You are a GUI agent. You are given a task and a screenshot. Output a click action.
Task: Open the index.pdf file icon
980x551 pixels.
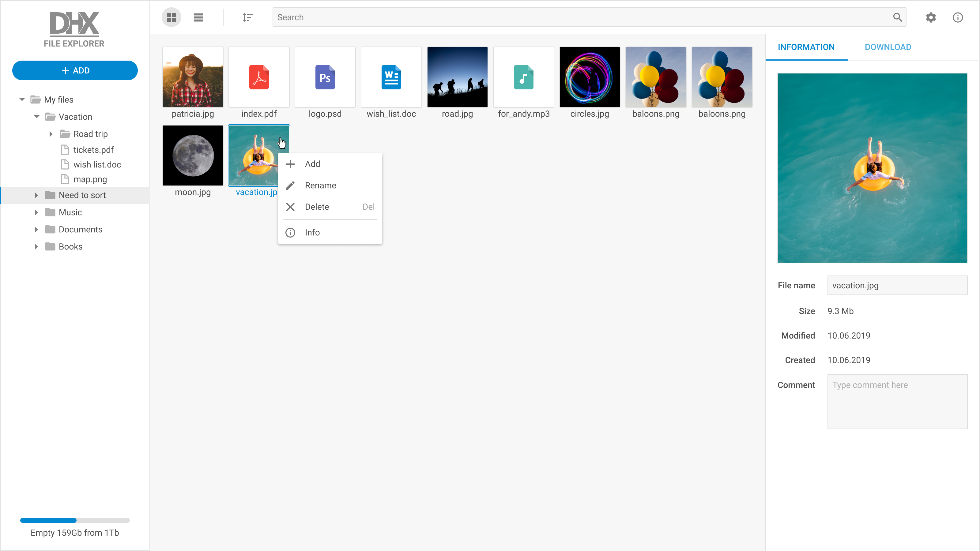point(259,77)
